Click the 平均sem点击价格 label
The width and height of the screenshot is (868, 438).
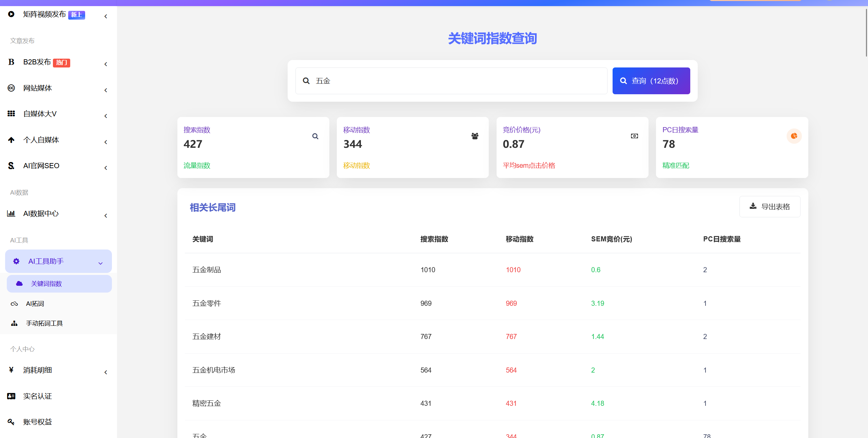click(x=529, y=165)
